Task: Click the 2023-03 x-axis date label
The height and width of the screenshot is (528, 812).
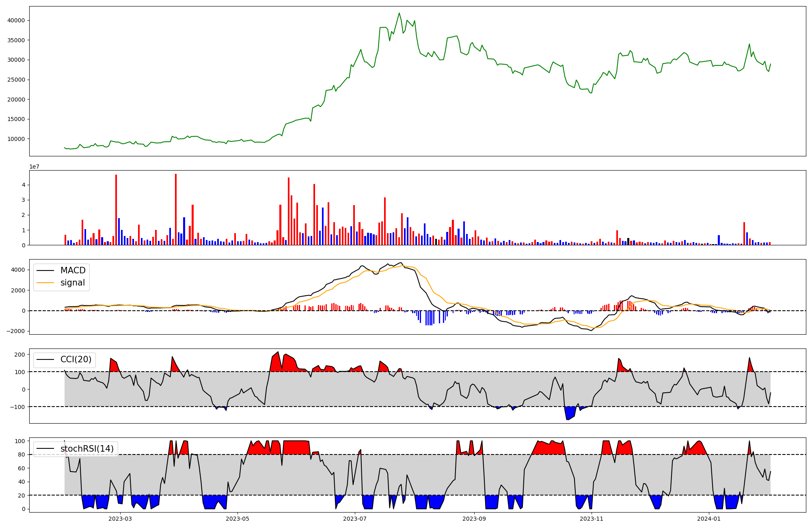Action: [x=120, y=519]
